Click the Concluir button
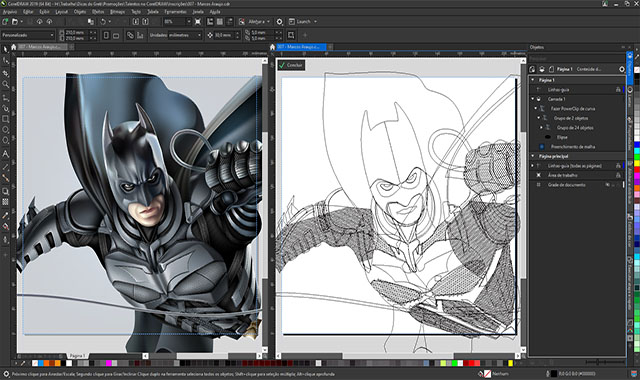640x380 pixels. (x=291, y=65)
